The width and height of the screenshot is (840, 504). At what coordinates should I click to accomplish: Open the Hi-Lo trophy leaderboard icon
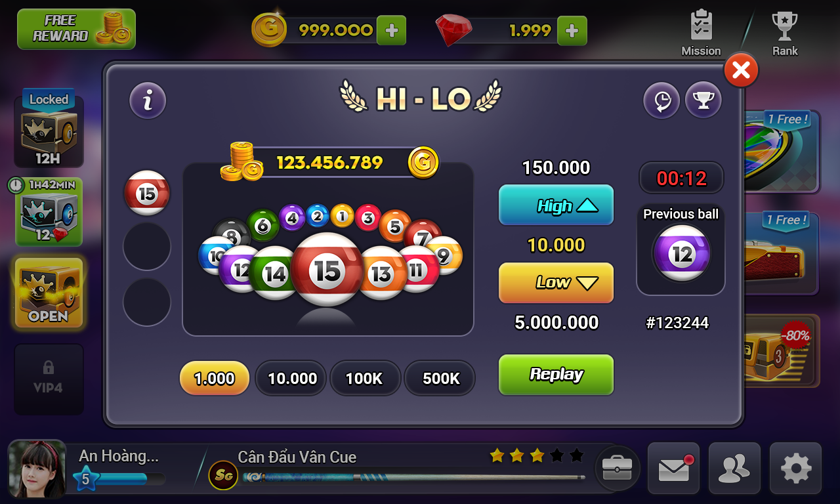pyautogui.click(x=703, y=100)
